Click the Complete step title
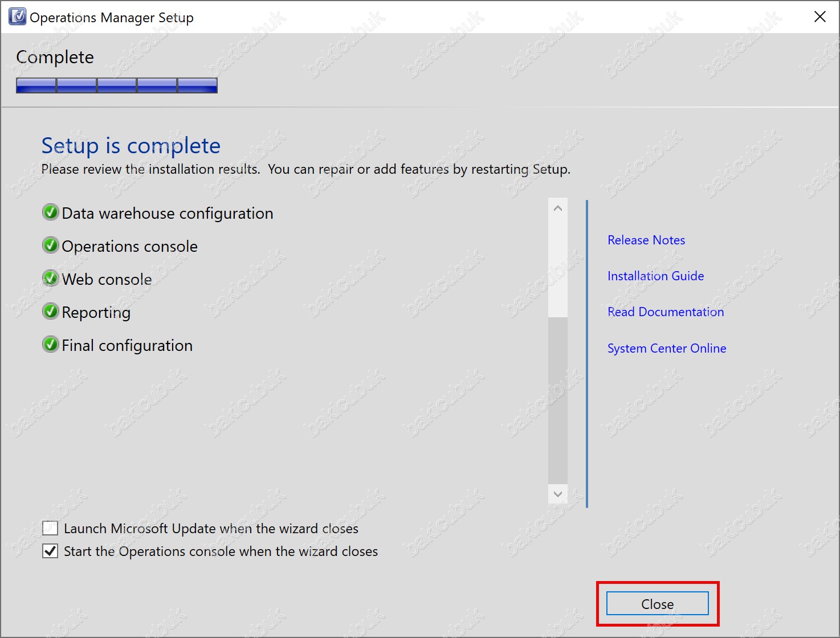 click(55, 58)
